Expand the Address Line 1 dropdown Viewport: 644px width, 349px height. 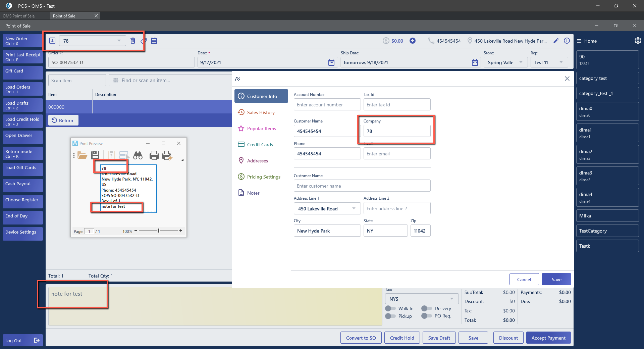click(354, 208)
